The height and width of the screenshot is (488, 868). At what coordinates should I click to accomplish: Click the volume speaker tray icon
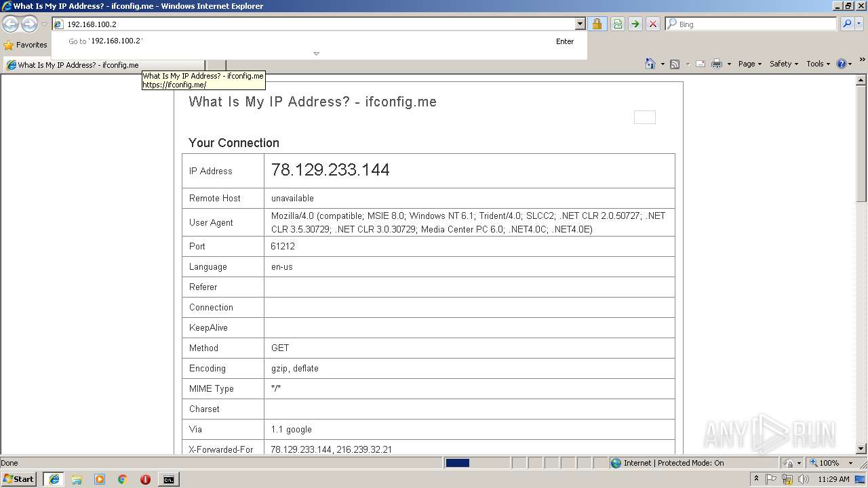click(804, 479)
